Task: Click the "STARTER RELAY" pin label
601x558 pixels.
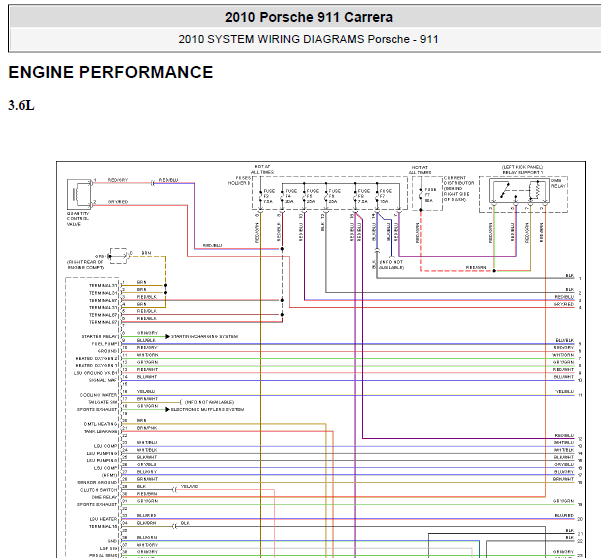Action: 99,336
